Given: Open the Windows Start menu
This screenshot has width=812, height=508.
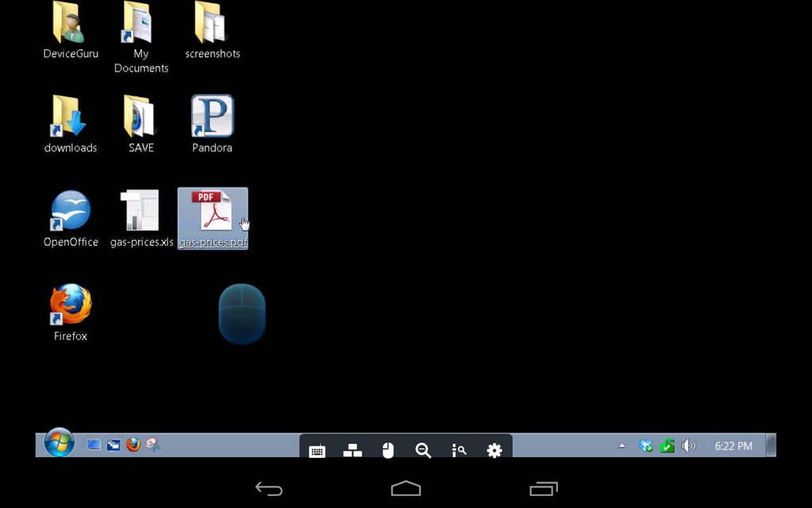Looking at the screenshot, I should (x=59, y=443).
